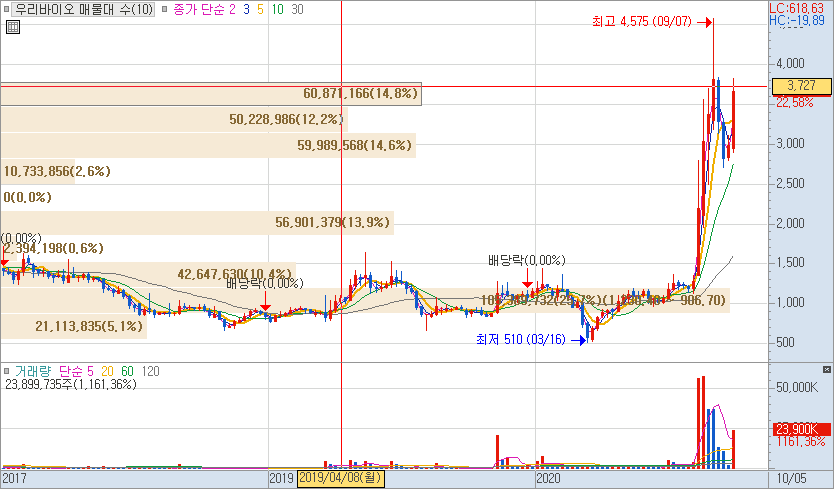Image resolution: width=834 pixels, height=489 pixels.
Task: Click the 최고 4,575 (09/07) high label
Action: click(642, 22)
